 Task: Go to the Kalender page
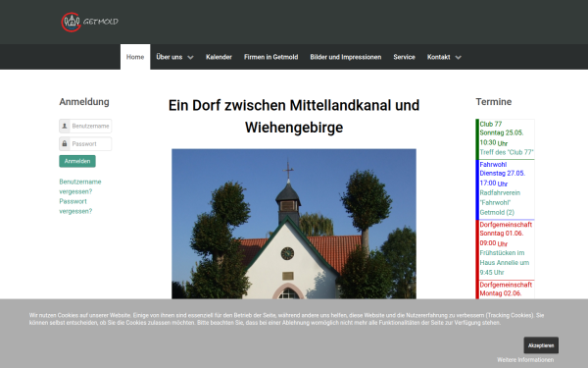pos(219,57)
